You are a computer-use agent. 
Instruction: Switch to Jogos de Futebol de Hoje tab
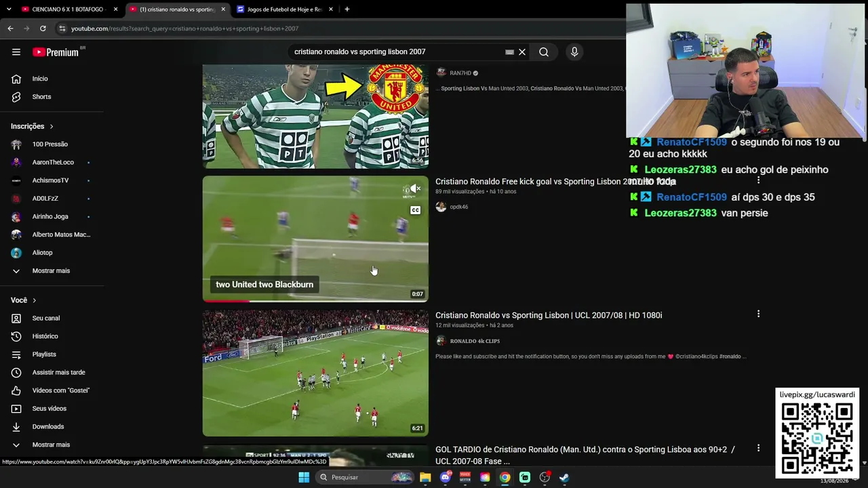(x=284, y=9)
